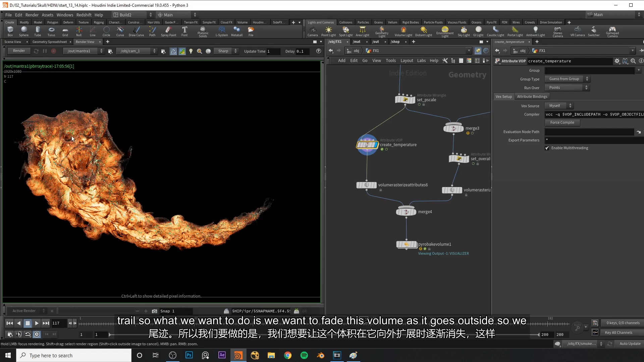Toggle real time playback clock

(37, 334)
